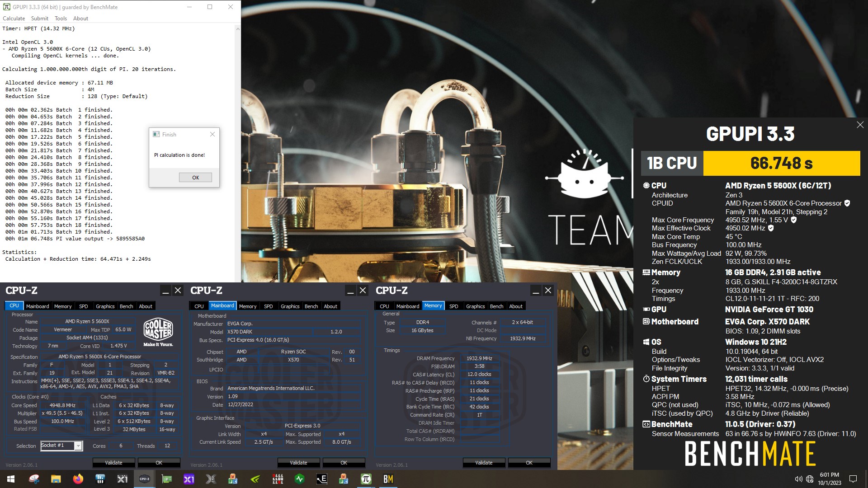Screen dimensions: 868x488
Task: Click Validate in the CPU-Z Memory window
Action: click(484, 463)
